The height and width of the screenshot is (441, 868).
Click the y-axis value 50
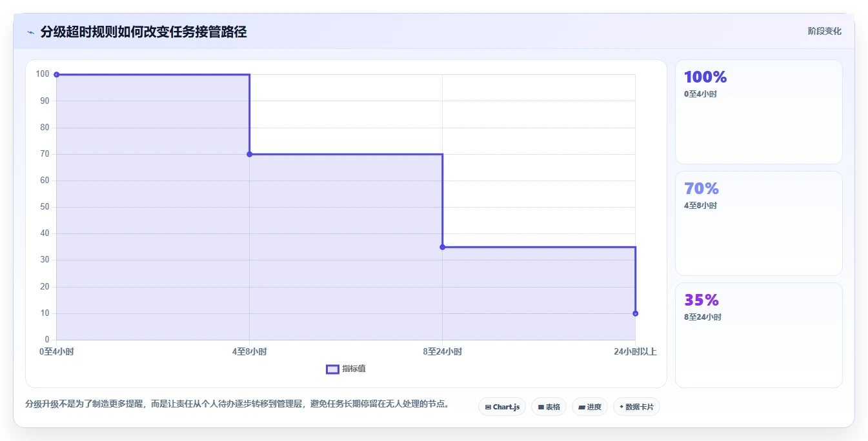click(45, 207)
